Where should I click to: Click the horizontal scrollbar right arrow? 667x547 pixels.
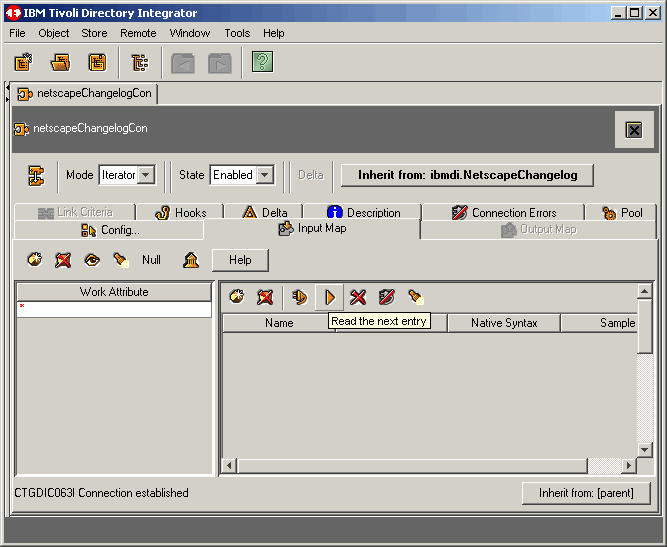pos(628,466)
